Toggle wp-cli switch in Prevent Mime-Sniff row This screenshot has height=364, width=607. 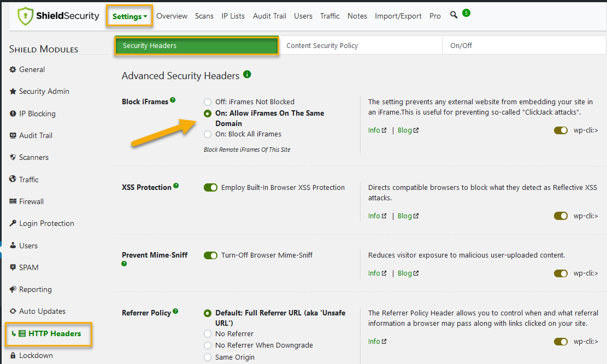coord(561,273)
